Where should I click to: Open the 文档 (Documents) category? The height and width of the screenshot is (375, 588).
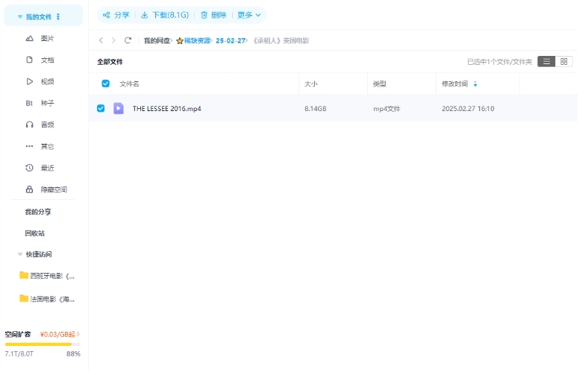click(x=47, y=60)
